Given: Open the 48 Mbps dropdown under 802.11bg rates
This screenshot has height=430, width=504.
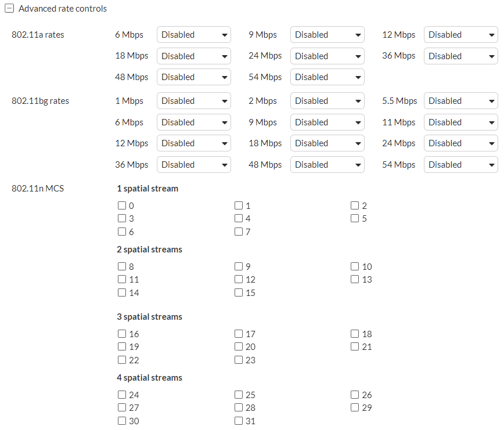Looking at the screenshot, I should (327, 164).
